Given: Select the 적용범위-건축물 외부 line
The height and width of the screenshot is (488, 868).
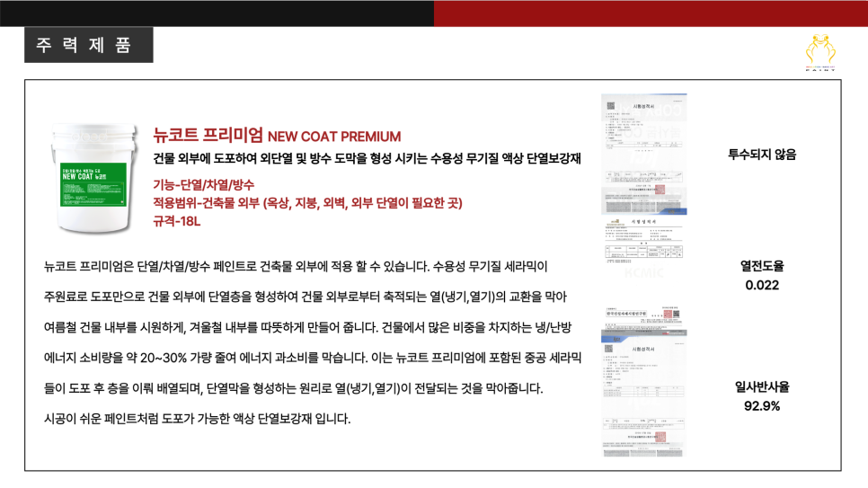Looking at the screenshot, I should tap(308, 203).
